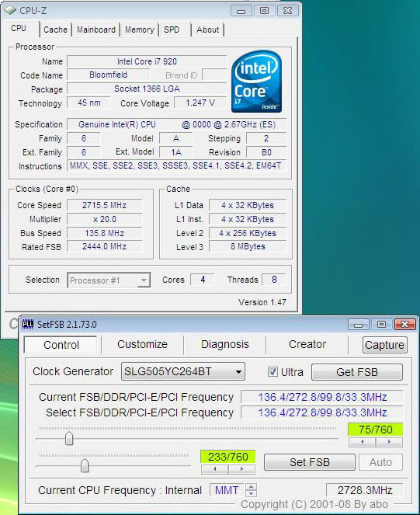Click the Capture button in SetFSB

(x=384, y=345)
